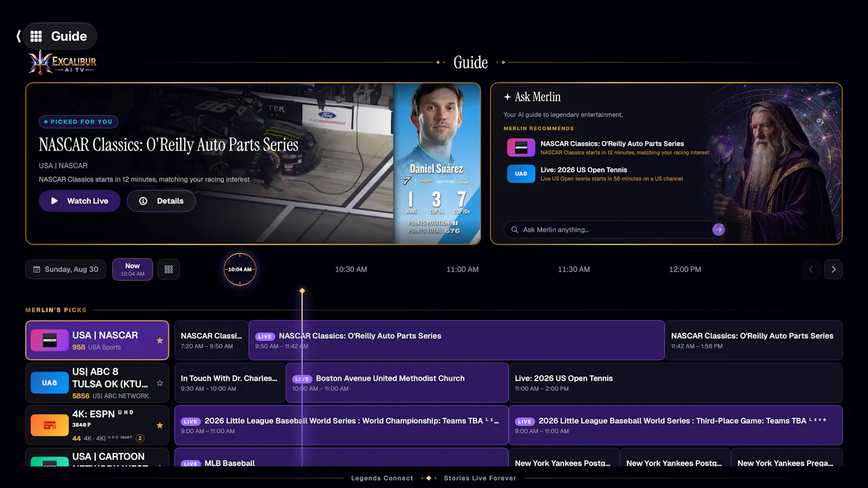Open live NASCAR Classics 9:50 AM program
Image resolution: width=868 pixels, height=488 pixels.
[457, 341]
